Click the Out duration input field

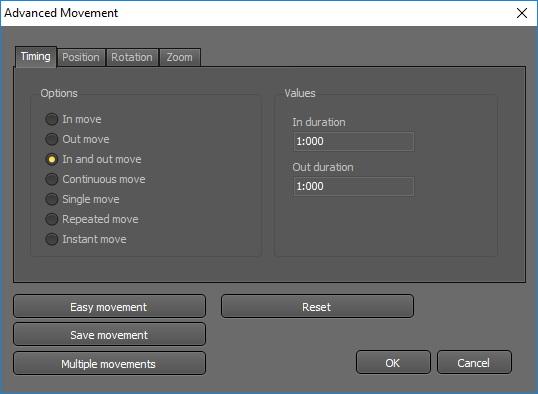coord(354,186)
